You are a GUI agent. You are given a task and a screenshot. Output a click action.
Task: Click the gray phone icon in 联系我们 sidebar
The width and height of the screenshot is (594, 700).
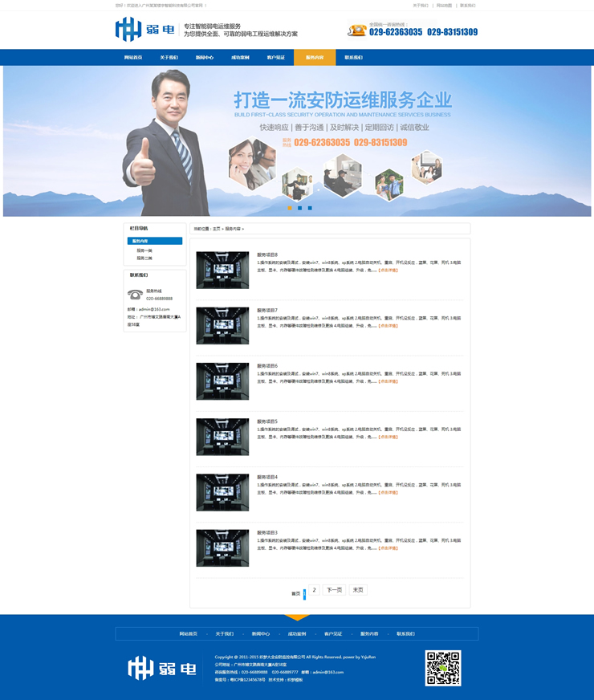tap(135, 295)
